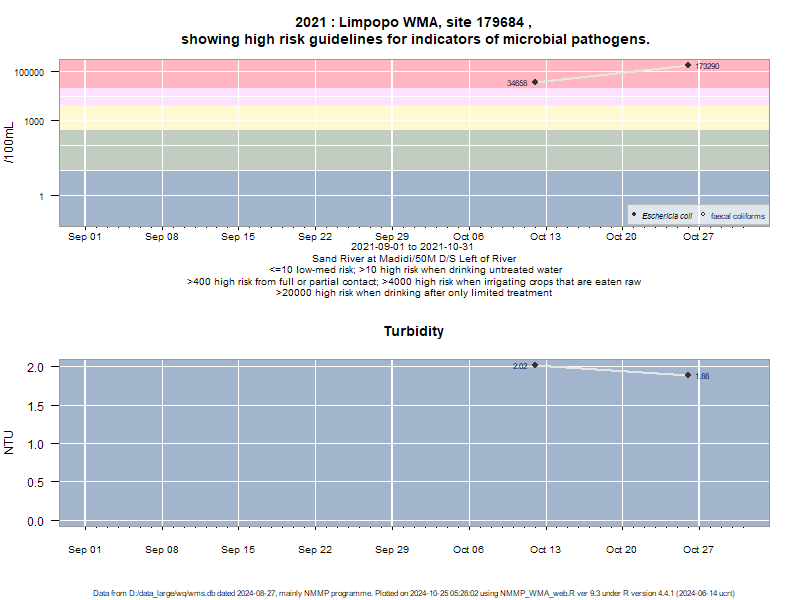This screenshot has width=800, height=600.
Task: Click the 100000 y-axis label
Action: coord(29,72)
